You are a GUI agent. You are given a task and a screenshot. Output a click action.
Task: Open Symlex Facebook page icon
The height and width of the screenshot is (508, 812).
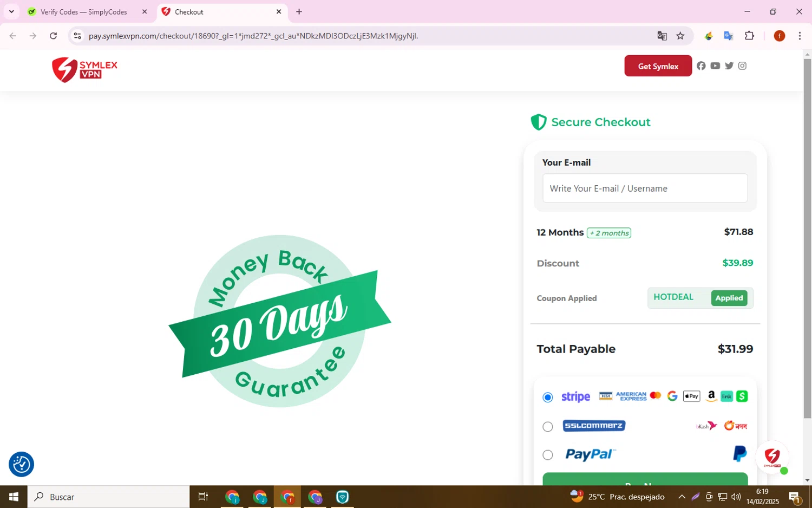pyautogui.click(x=701, y=66)
